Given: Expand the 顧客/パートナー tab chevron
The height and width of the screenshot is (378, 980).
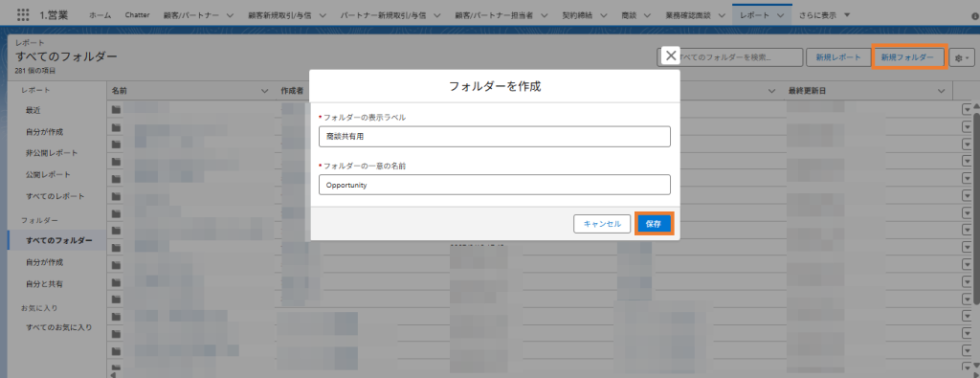Looking at the screenshot, I should pos(229,15).
